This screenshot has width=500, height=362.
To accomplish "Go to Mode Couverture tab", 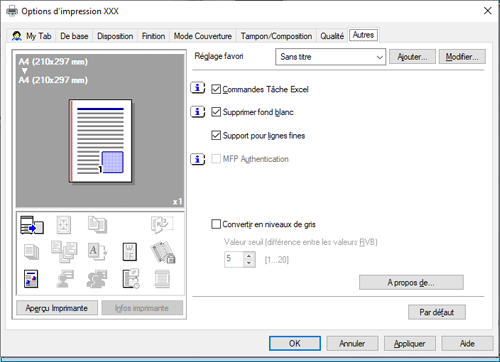I will pos(203,36).
